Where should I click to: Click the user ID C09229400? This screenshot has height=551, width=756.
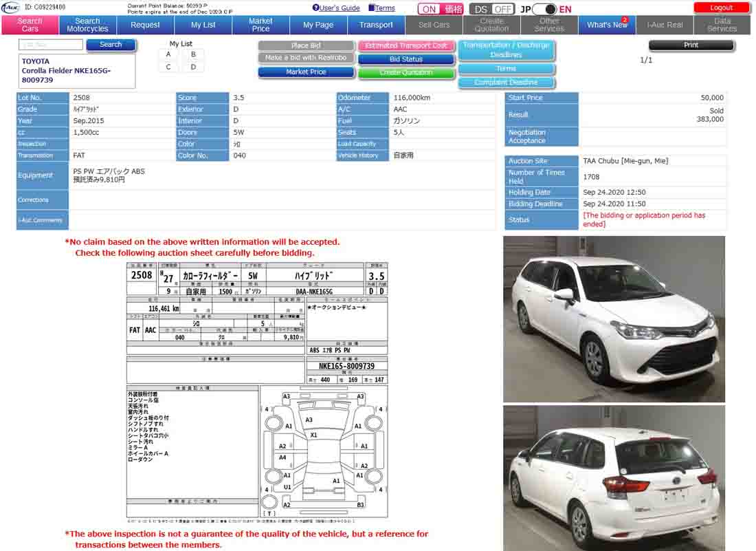click(x=45, y=8)
